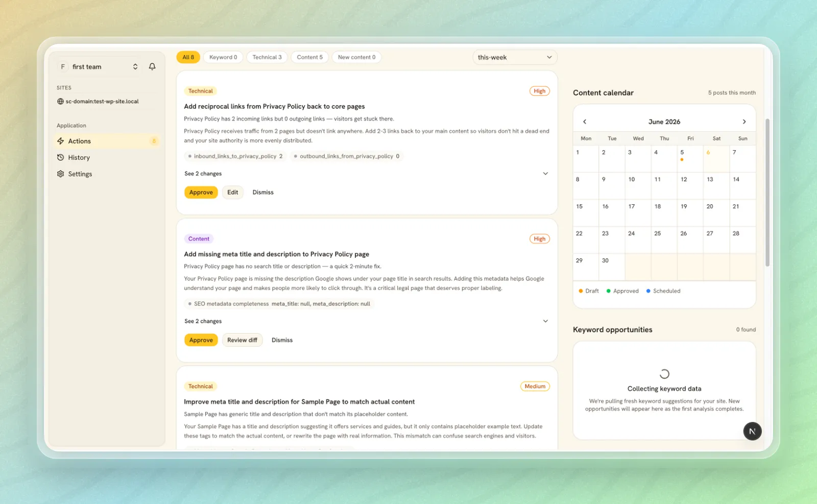
Task: Click the inbound_links_to_privacy_policy tag
Action: [x=235, y=156]
